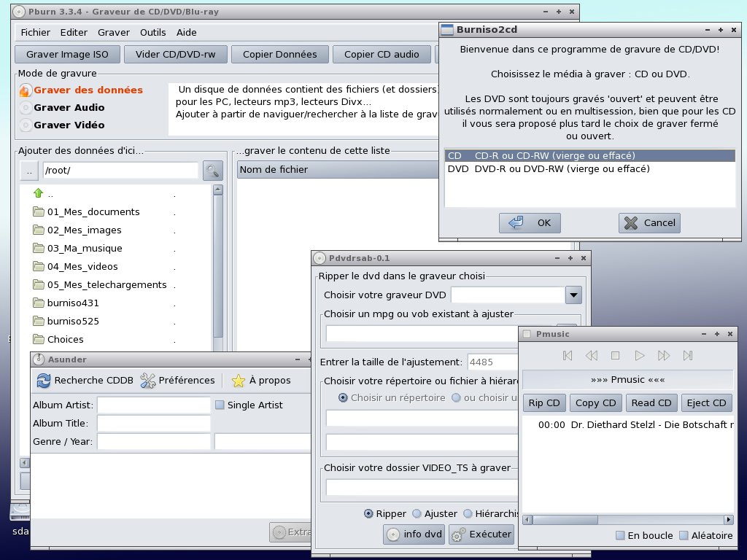Screen dimensions: 747x560
Task: Click the 04_Mes_videos folder icon
Action: (x=39, y=265)
